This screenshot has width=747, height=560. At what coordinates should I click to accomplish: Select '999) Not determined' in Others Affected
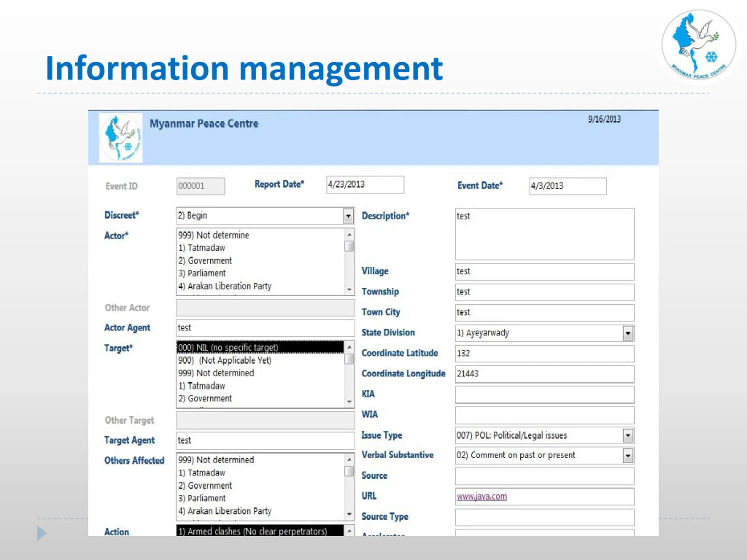(x=260, y=460)
